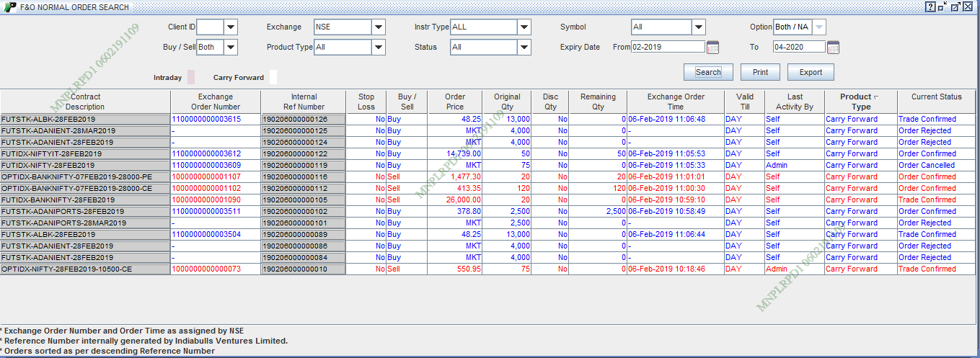This screenshot has width=980, height=358.
Task: Click the expand window icon in title bar
Action: (x=955, y=6)
